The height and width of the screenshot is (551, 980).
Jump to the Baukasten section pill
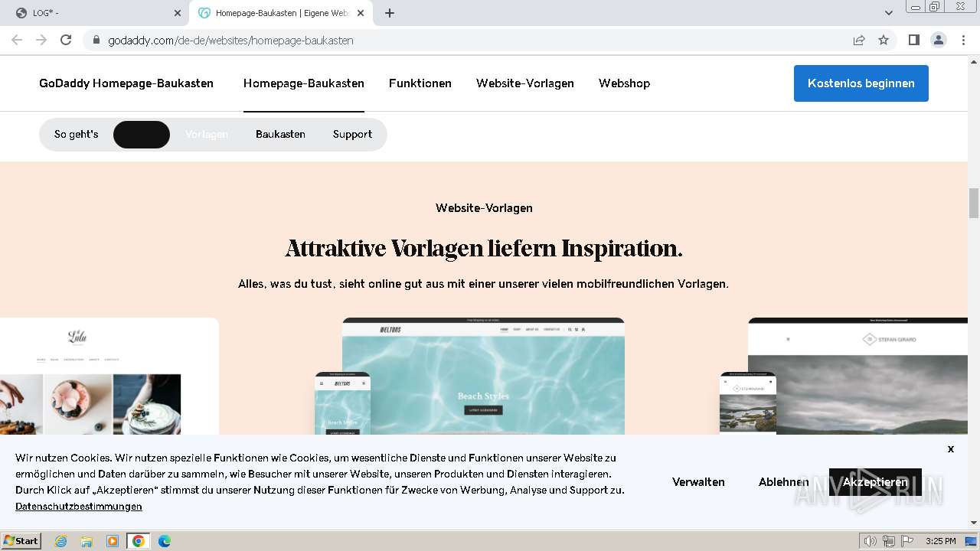tap(280, 135)
